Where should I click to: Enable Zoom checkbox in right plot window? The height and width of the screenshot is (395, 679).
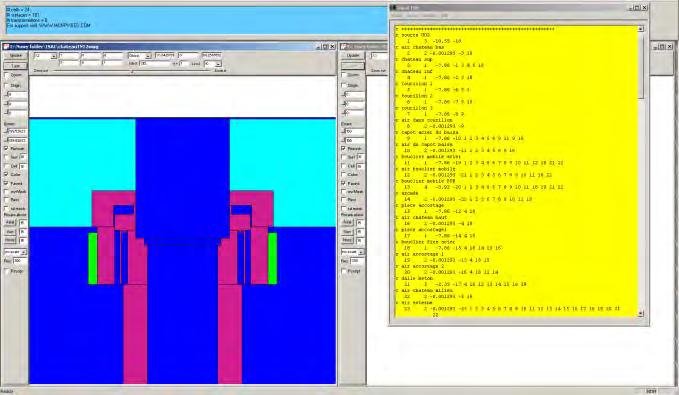344,75
